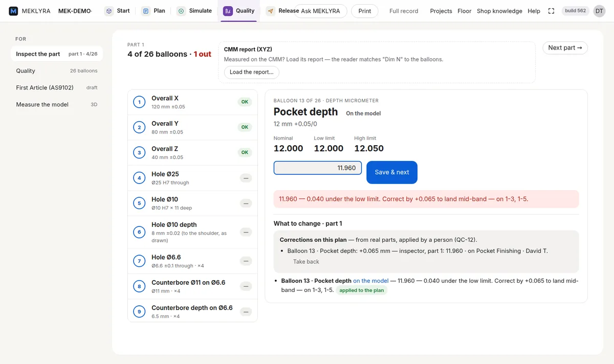Select balloon 5 circle, Hole Ø10 H7 × 11 deep
The width and height of the screenshot is (614, 364).
(x=139, y=203)
